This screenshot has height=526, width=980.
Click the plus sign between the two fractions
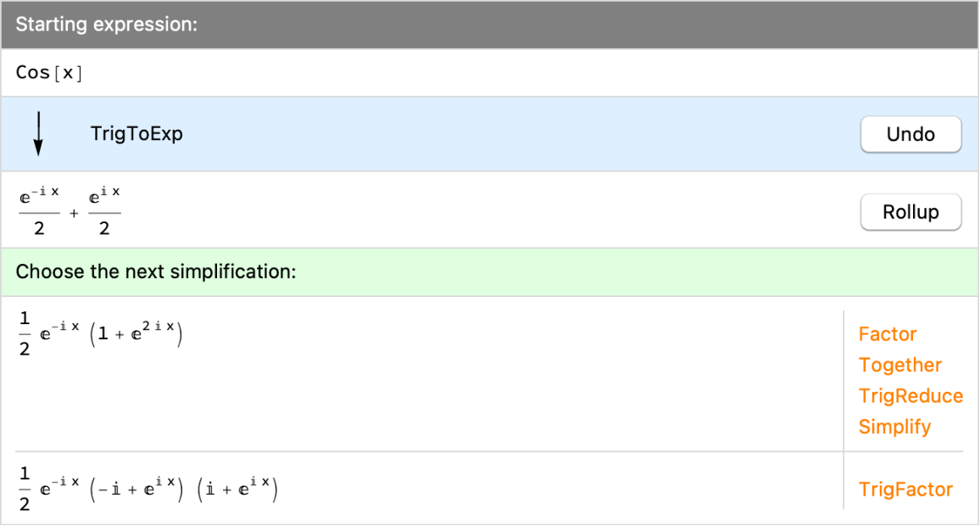pyautogui.click(x=74, y=213)
